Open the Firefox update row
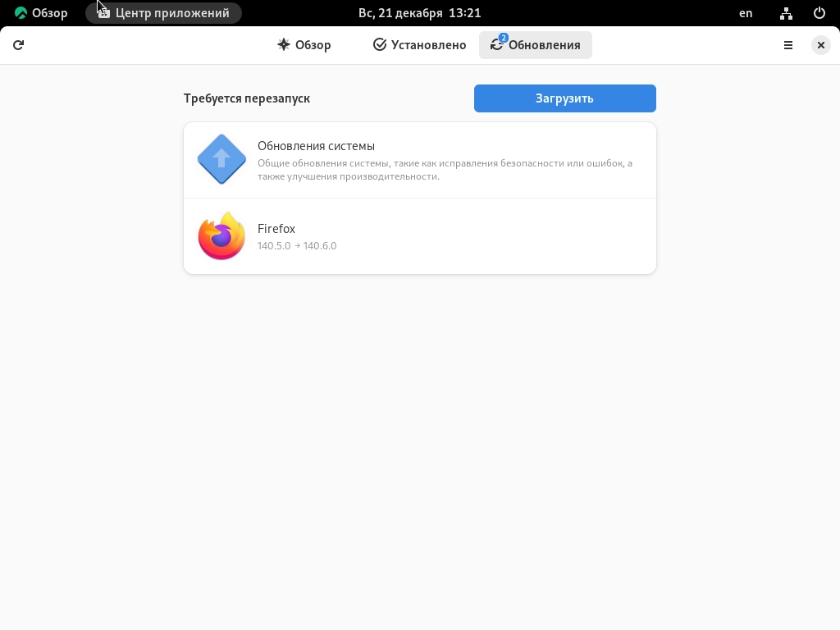The height and width of the screenshot is (630, 840). click(420, 236)
